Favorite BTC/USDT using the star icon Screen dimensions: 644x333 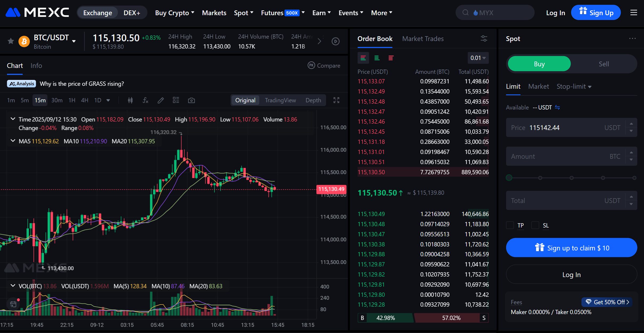[11, 41]
